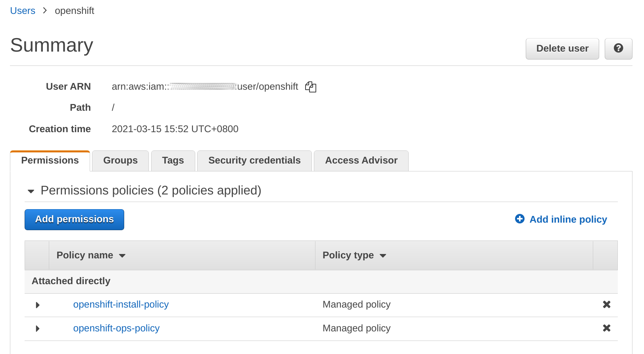Screen dimensions: 644x354
Task: Open the help question mark icon
Action: [618, 48]
